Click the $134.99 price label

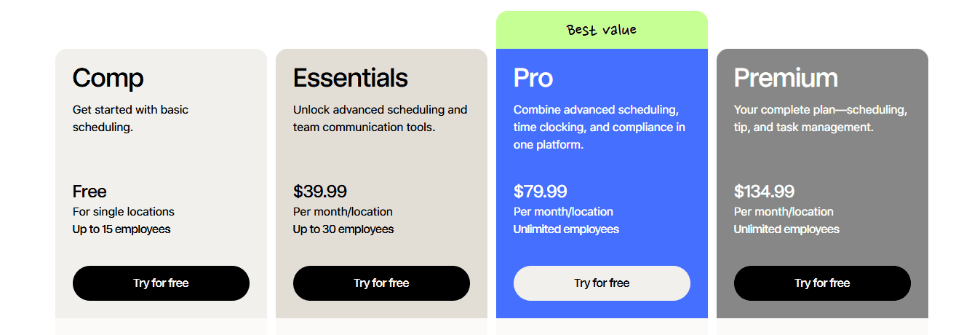(764, 192)
